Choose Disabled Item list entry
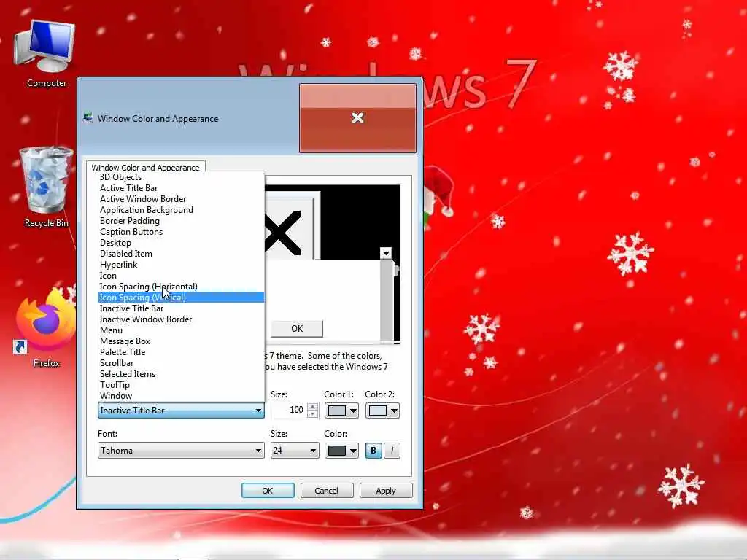The height and width of the screenshot is (560, 747). (x=181, y=254)
